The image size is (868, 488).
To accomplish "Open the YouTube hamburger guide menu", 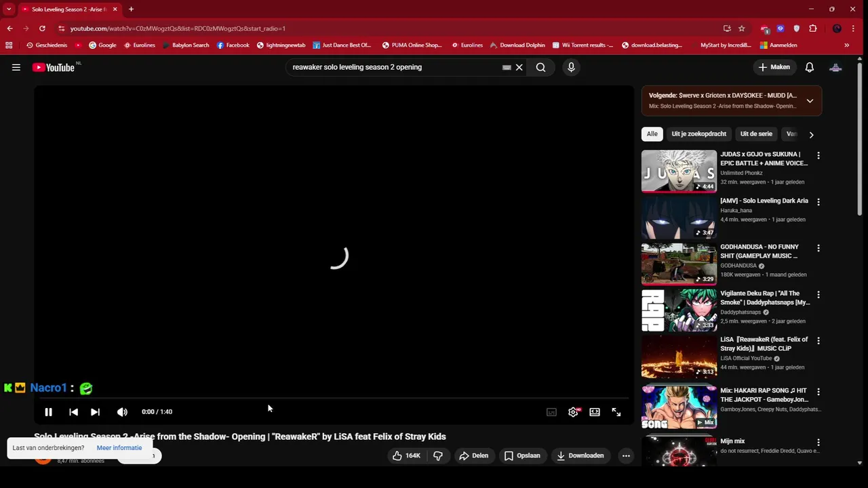I will (x=16, y=67).
